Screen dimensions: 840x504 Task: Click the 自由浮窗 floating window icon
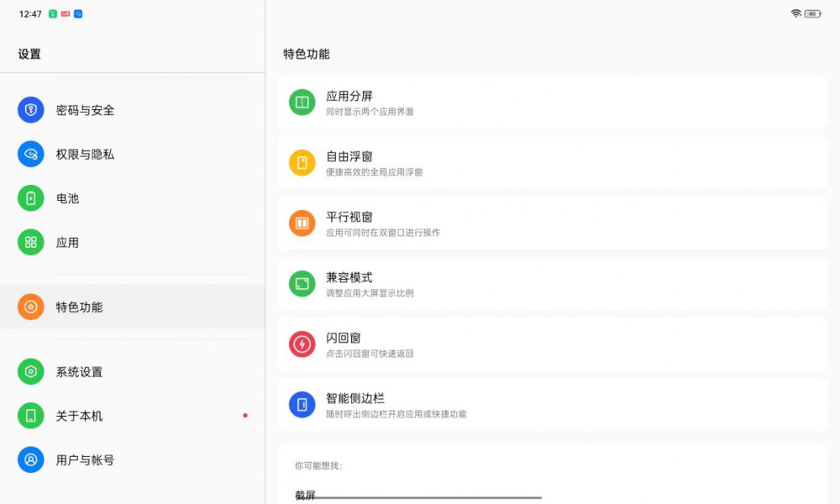click(x=301, y=162)
